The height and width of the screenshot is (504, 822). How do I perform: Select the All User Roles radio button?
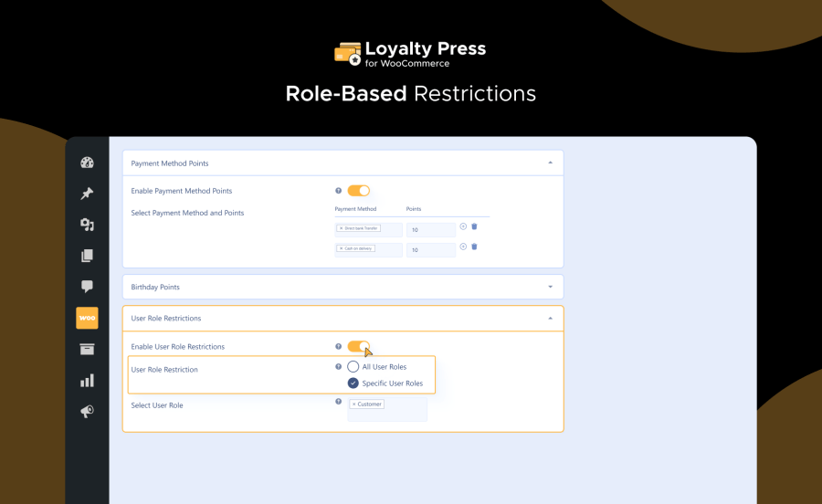pyautogui.click(x=353, y=367)
